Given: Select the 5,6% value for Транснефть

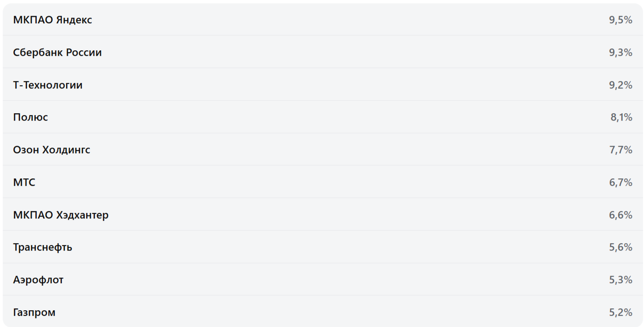Looking at the screenshot, I should coord(620,247).
